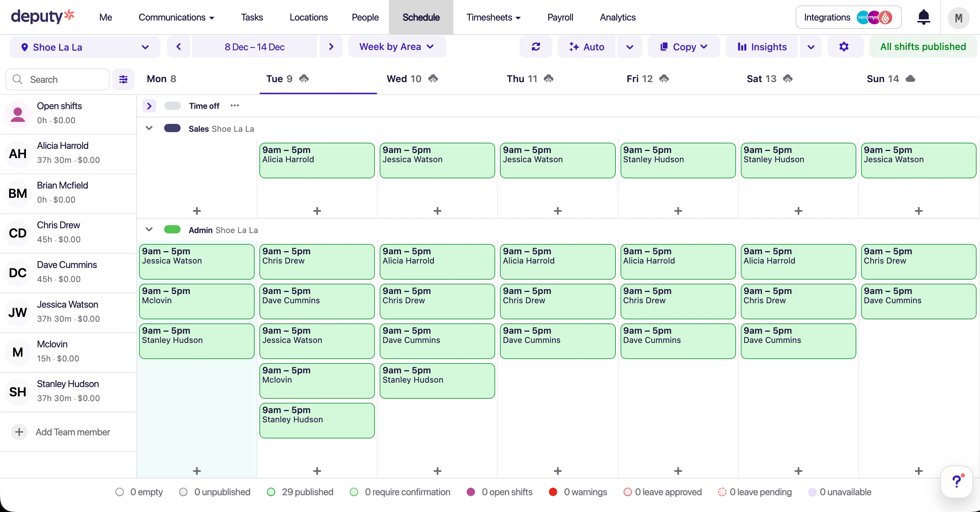
Task: Toggle the Time off row switch
Action: click(x=173, y=106)
